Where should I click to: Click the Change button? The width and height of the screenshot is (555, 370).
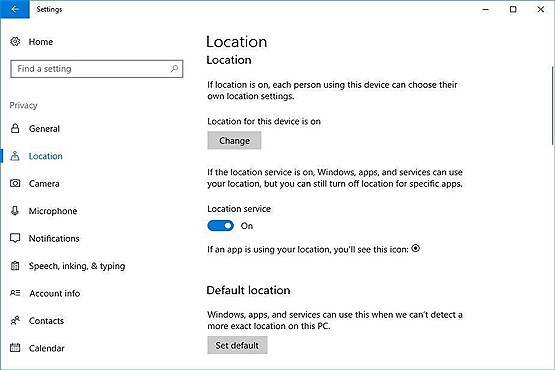234,140
